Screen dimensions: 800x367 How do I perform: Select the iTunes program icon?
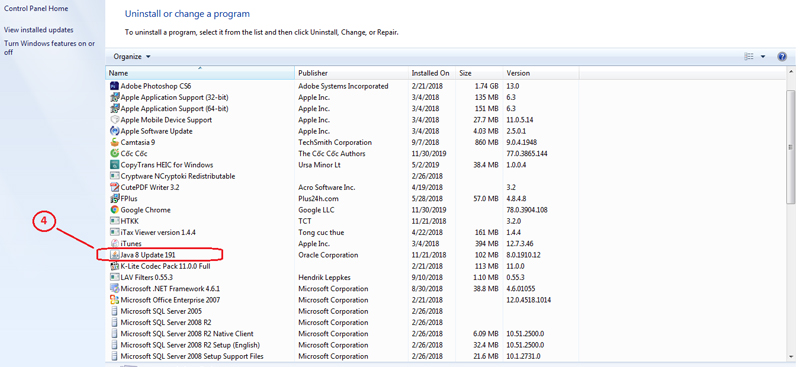pos(115,243)
